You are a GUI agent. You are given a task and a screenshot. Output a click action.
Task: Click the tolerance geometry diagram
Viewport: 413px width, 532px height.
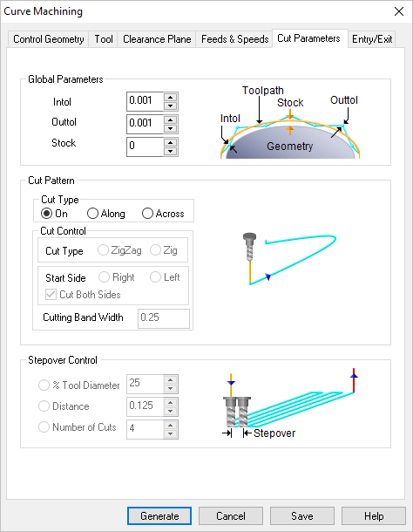coord(290,122)
